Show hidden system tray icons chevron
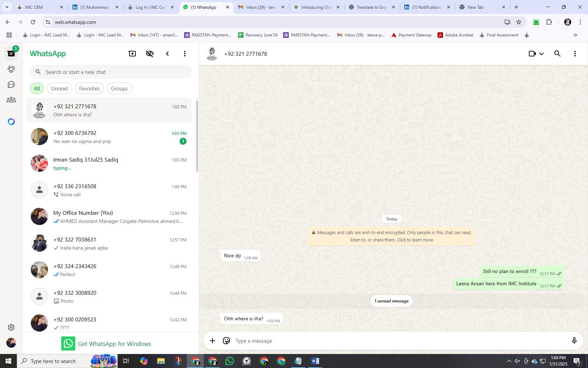This screenshot has height=368, width=588. pyautogui.click(x=509, y=361)
